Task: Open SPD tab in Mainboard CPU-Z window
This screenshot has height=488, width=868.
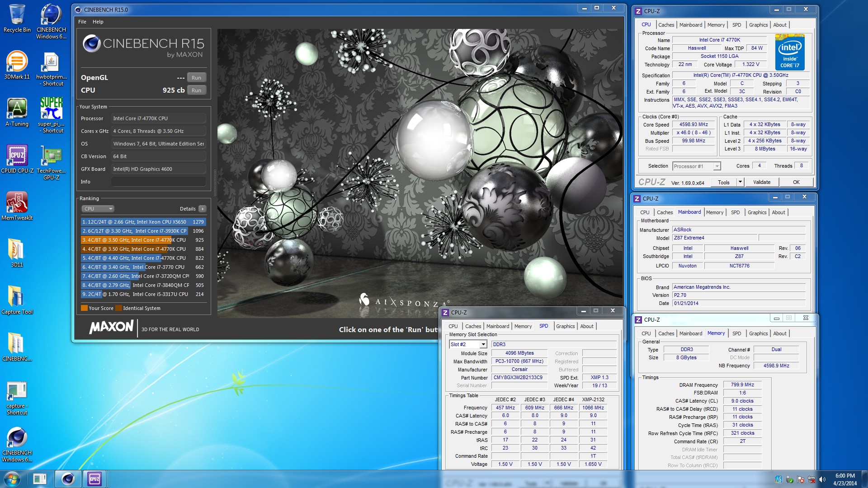Action: tap(736, 212)
